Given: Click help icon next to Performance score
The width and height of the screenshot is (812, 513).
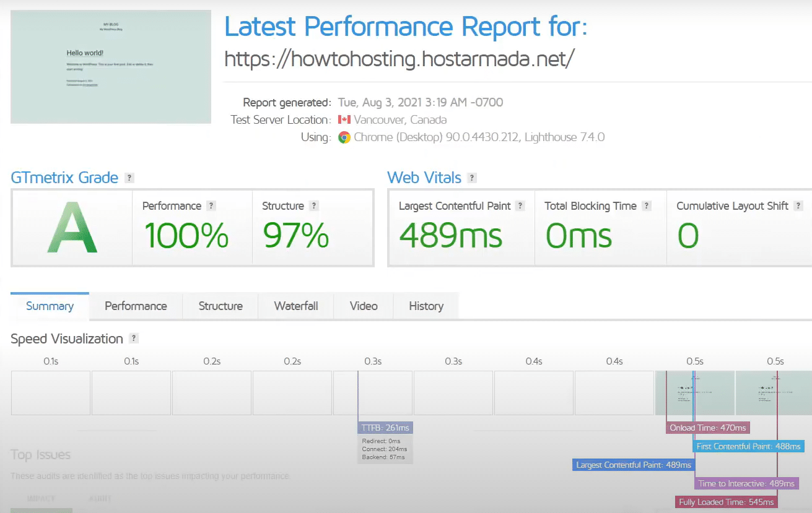Looking at the screenshot, I should (211, 206).
